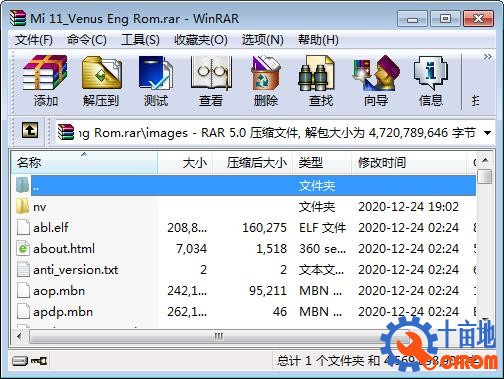Open the 帮助(H) menu

point(318,40)
